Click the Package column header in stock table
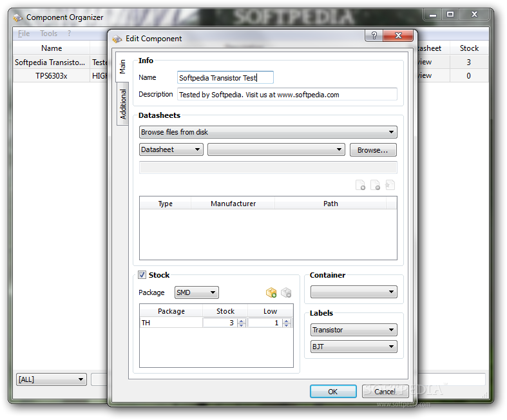Screen dimensions: 507x420 click(171, 311)
